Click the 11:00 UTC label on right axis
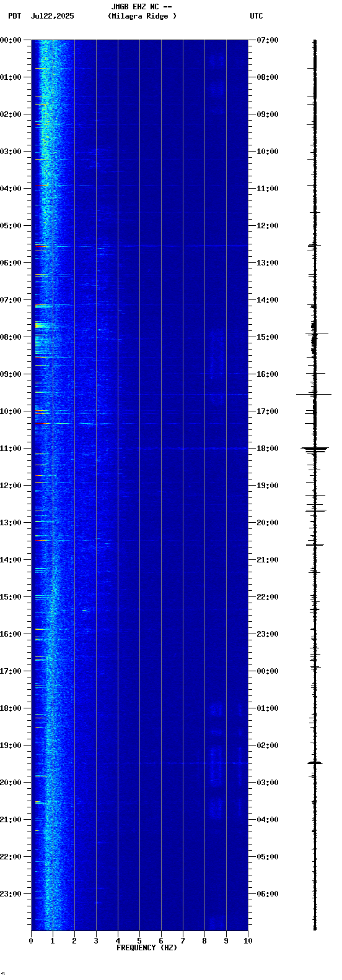Screen dimensions: 342x980 [268, 189]
